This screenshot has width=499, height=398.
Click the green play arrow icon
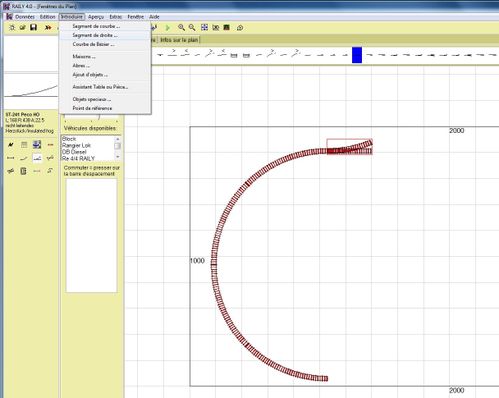pyautogui.click(x=168, y=28)
